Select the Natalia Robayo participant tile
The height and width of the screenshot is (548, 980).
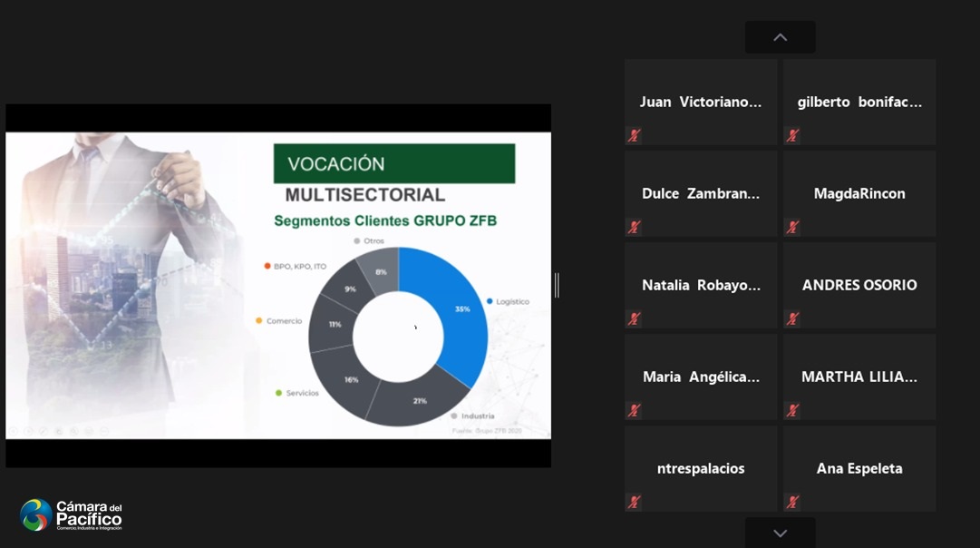[701, 285]
